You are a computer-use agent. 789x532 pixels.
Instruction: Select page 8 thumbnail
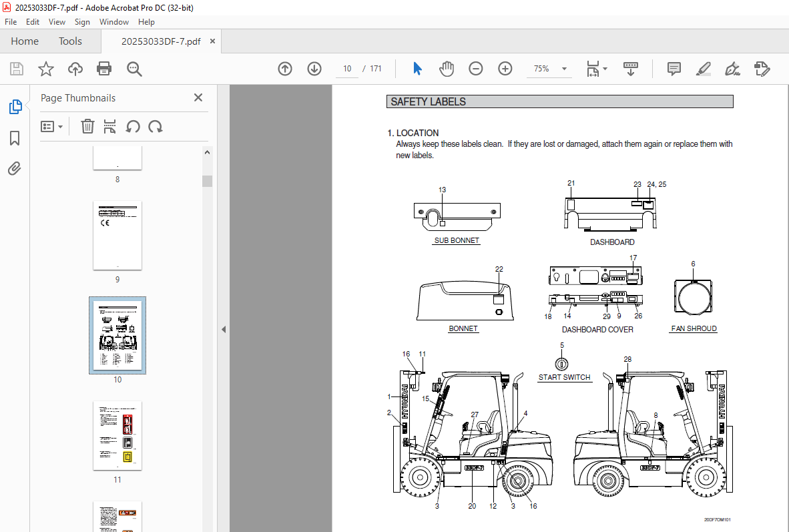117,158
